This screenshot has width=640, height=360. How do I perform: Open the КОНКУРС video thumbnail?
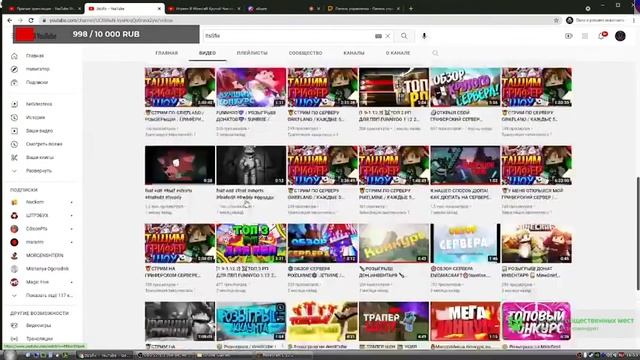click(x=393, y=243)
